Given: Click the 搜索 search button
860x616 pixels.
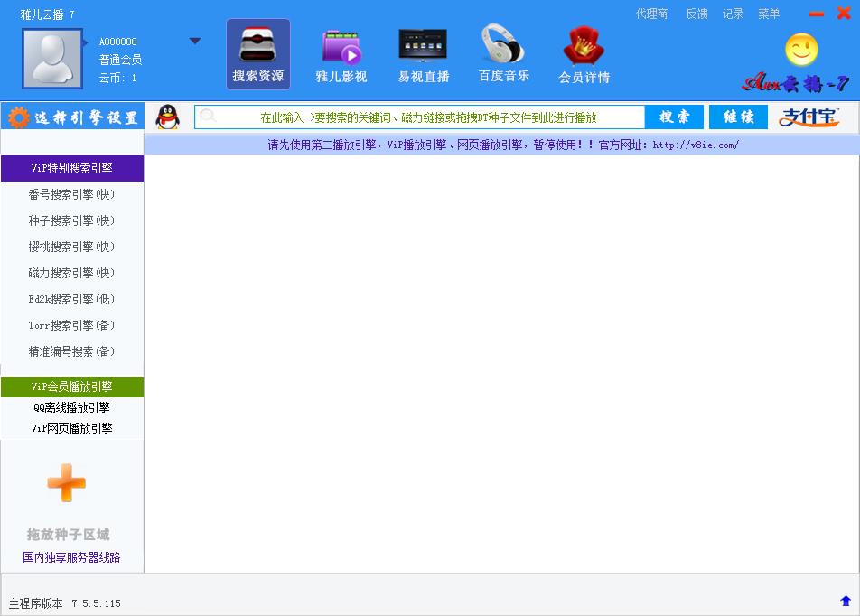Looking at the screenshot, I should tap(674, 117).
